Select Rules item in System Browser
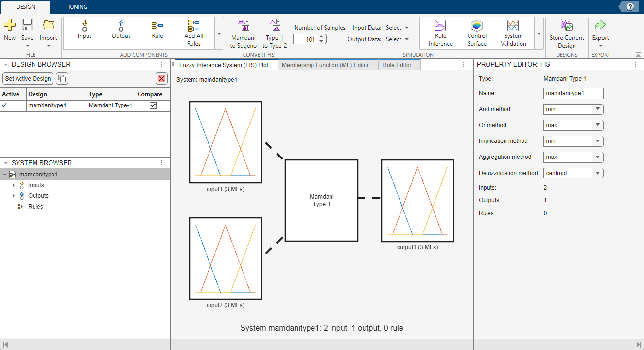The width and height of the screenshot is (644, 350). (35, 207)
